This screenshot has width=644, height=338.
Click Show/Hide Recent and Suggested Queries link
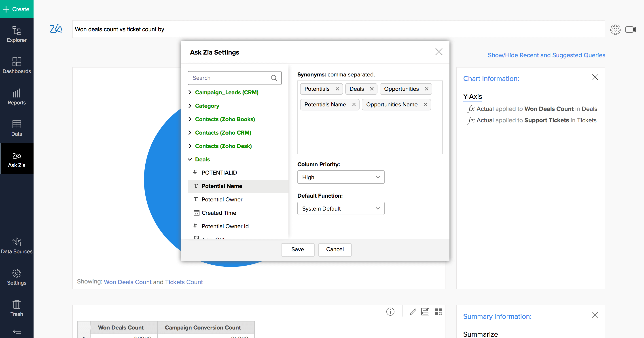[x=546, y=55]
